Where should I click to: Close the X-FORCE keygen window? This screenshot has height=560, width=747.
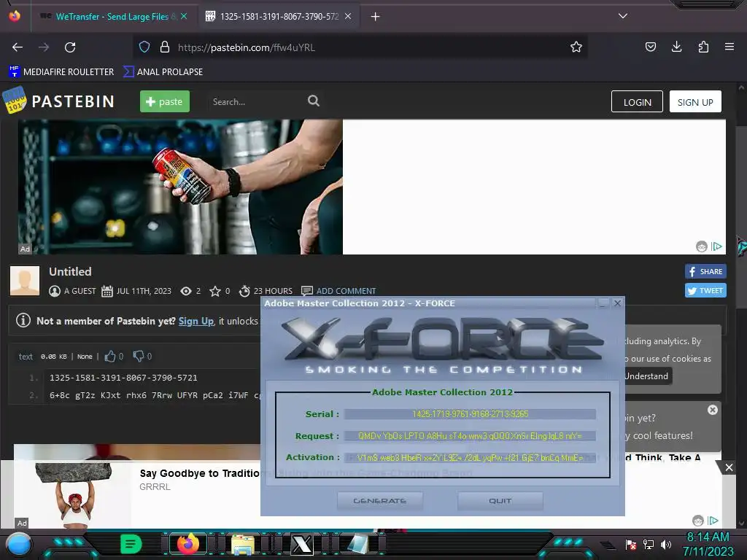click(x=617, y=303)
